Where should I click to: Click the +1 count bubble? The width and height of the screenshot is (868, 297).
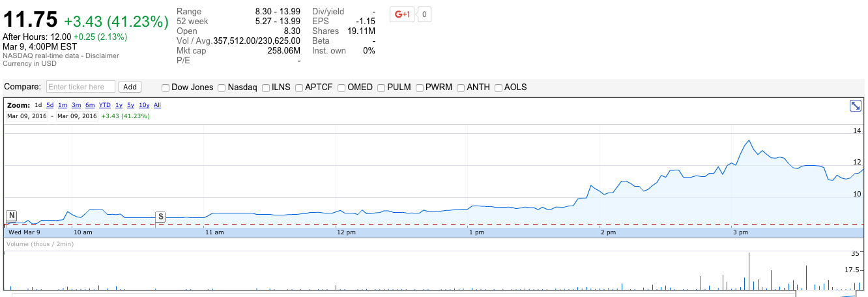424,14
